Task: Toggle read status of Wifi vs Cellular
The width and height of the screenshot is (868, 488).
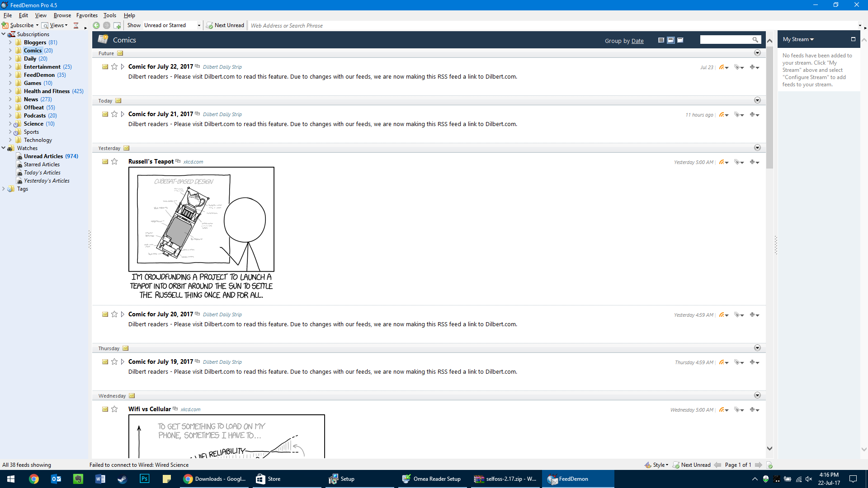Action: point(105,409)
